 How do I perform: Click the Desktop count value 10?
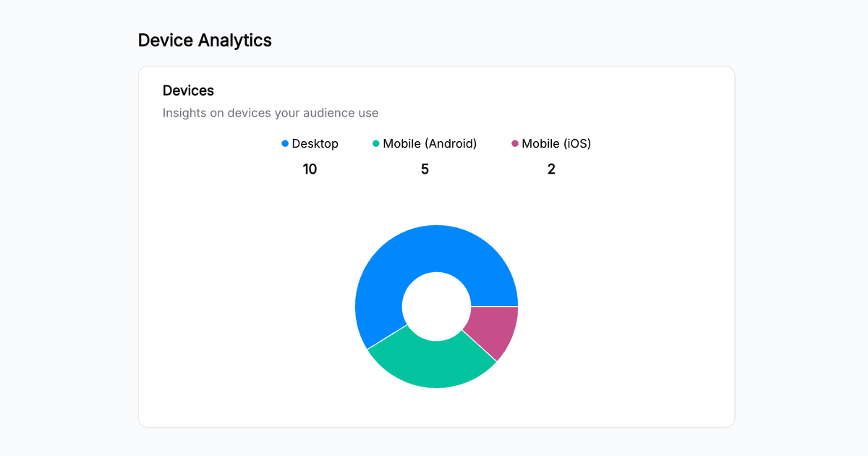[310, 169]
